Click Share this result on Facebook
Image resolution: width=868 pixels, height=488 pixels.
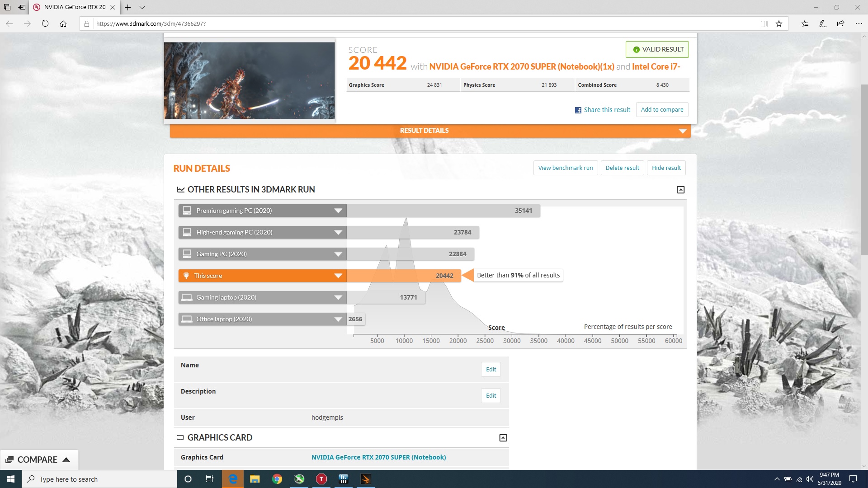pyautogui.click(x=602, y=110)
